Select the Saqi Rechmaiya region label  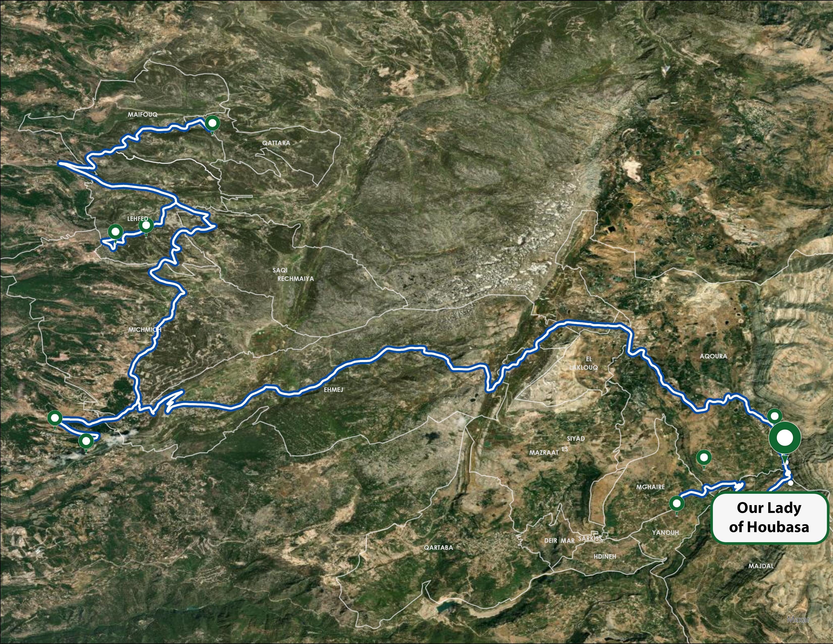(293, 274)
